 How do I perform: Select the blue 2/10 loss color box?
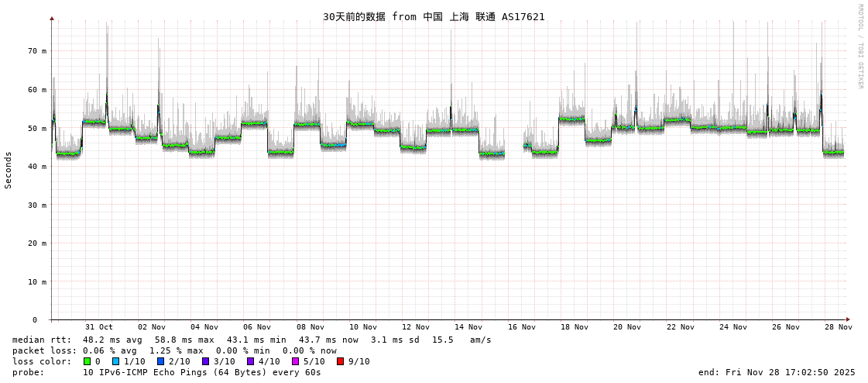[160, 361]
